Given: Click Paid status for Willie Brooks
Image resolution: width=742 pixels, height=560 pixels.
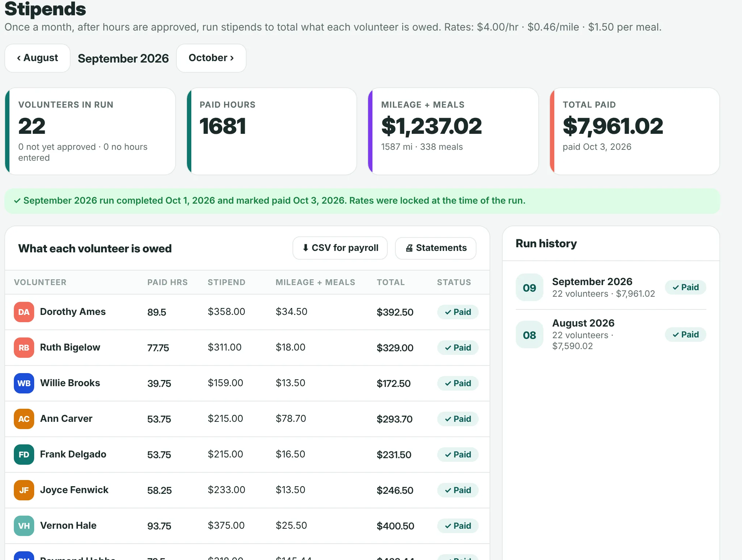Looking at the screenshot, I should pos(458,383).
